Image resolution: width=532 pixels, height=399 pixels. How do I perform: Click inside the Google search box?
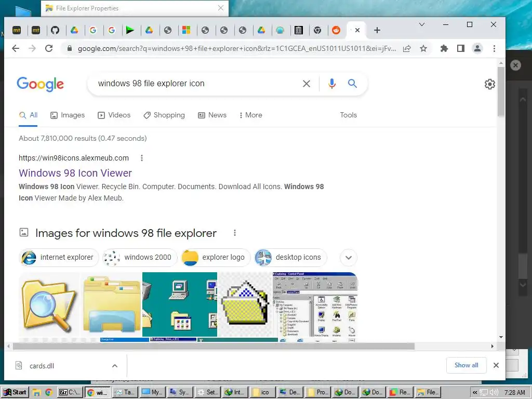click(x=197, y=84)
